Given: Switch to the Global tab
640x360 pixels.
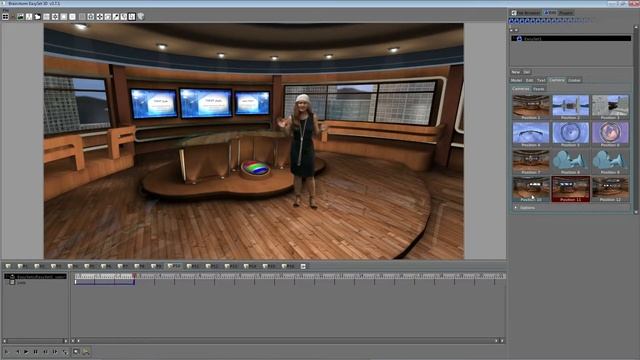Looking at the screenshot, I should point(574,80).
